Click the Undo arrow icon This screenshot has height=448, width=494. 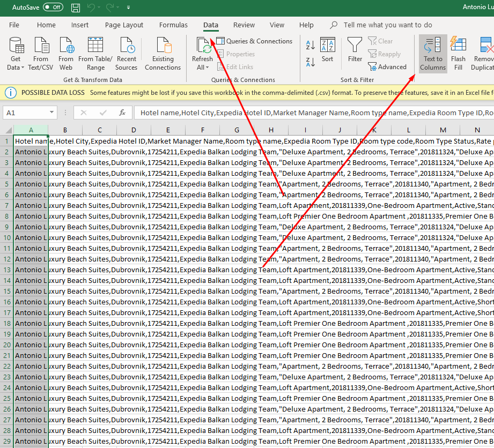click(91, 8)
